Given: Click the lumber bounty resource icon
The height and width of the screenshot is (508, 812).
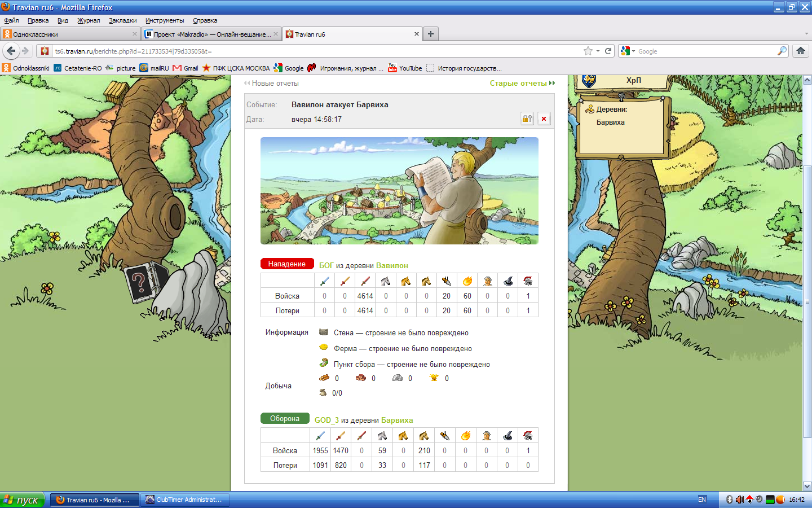Looking at the screenshot, I should [324, 378].
